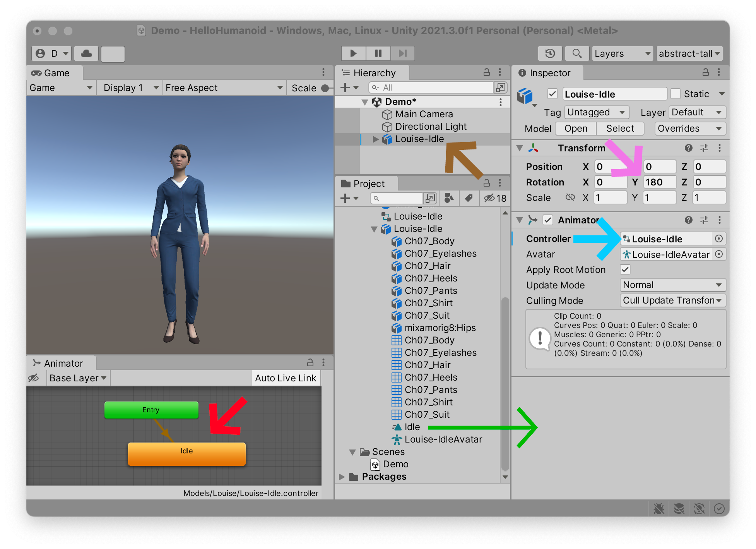
Task: Open the Layers dropdown
Action: [622, 53]
